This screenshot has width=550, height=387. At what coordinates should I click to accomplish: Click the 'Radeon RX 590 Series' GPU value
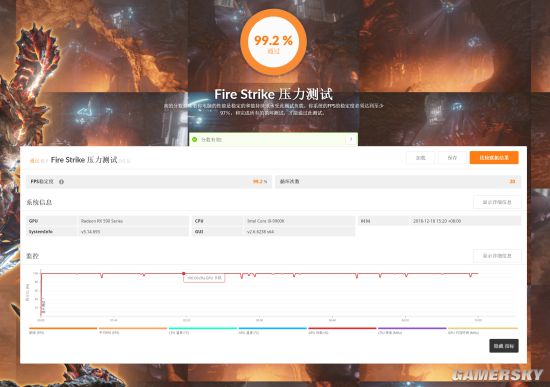point(102,221)
